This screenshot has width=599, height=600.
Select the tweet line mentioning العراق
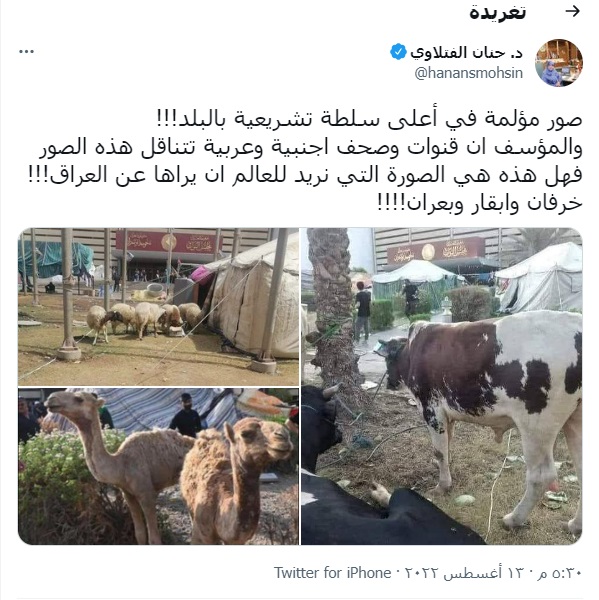coord(305,175)
